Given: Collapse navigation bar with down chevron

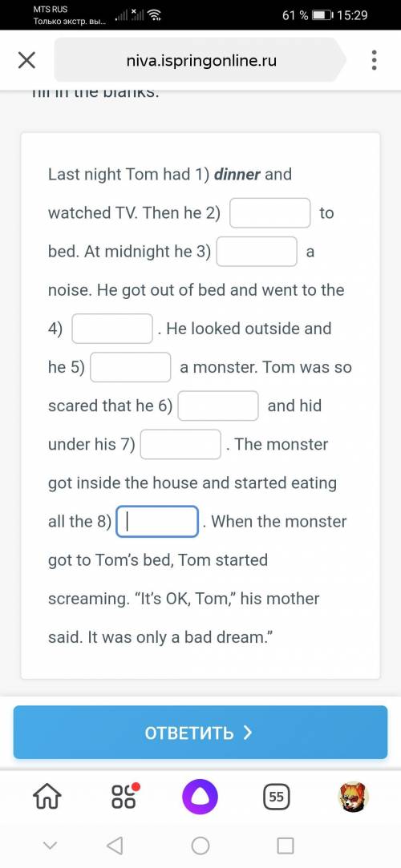Looking at the screenshot, I should tap(50, 846).
